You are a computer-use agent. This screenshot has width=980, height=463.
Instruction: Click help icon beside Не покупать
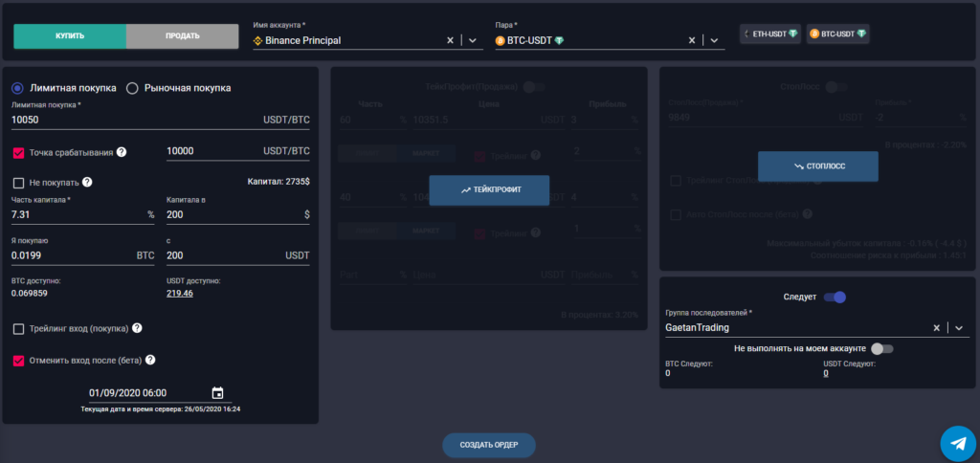click(87, 183)
